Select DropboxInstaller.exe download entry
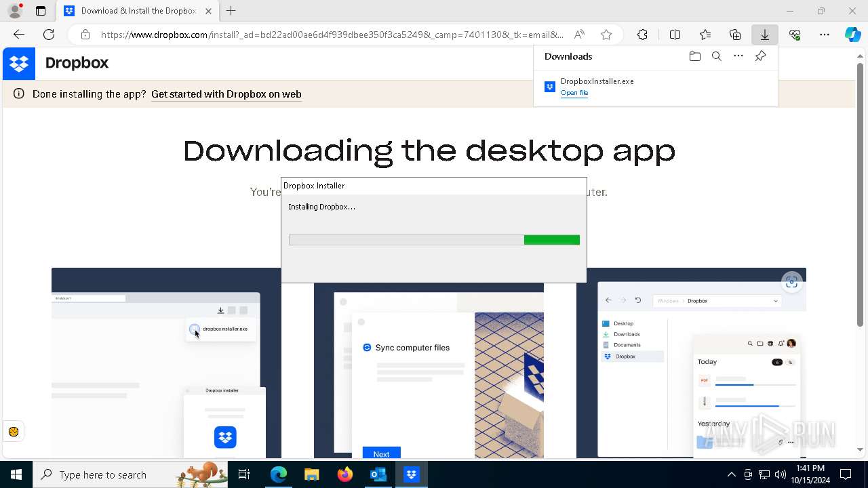868x488 pixels. [x=656, y=87]
